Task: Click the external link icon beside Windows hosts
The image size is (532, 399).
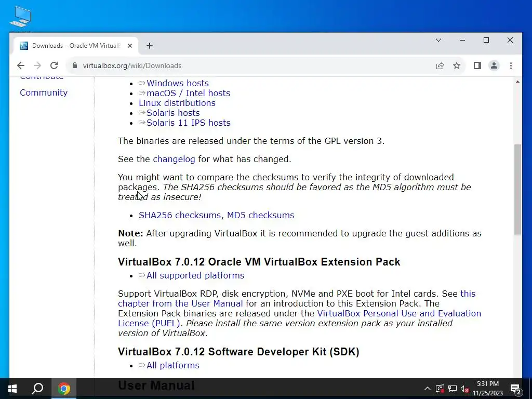Action: point(142,83)
